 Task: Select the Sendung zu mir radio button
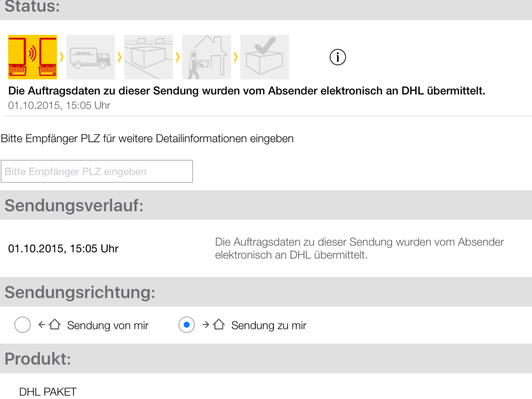[x=187, y=325]
